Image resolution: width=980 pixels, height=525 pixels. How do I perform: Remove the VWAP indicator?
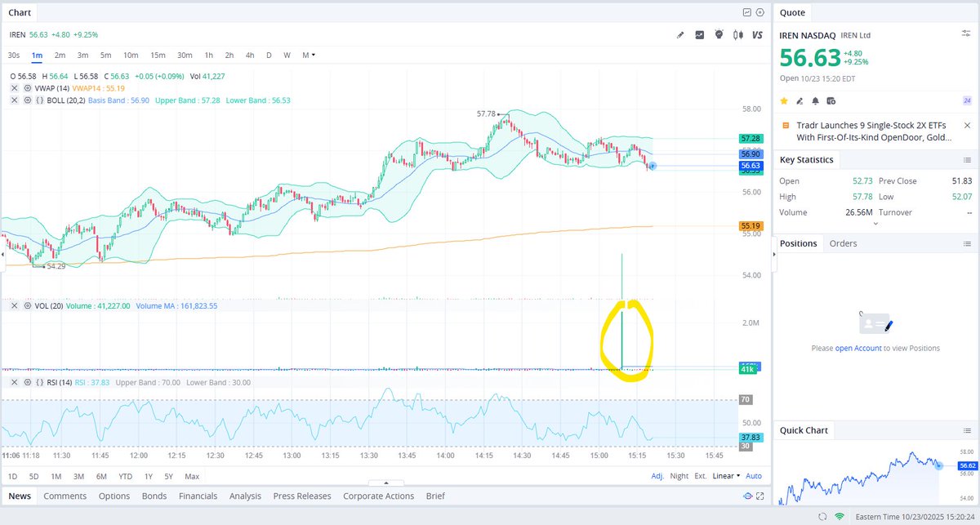14,87
